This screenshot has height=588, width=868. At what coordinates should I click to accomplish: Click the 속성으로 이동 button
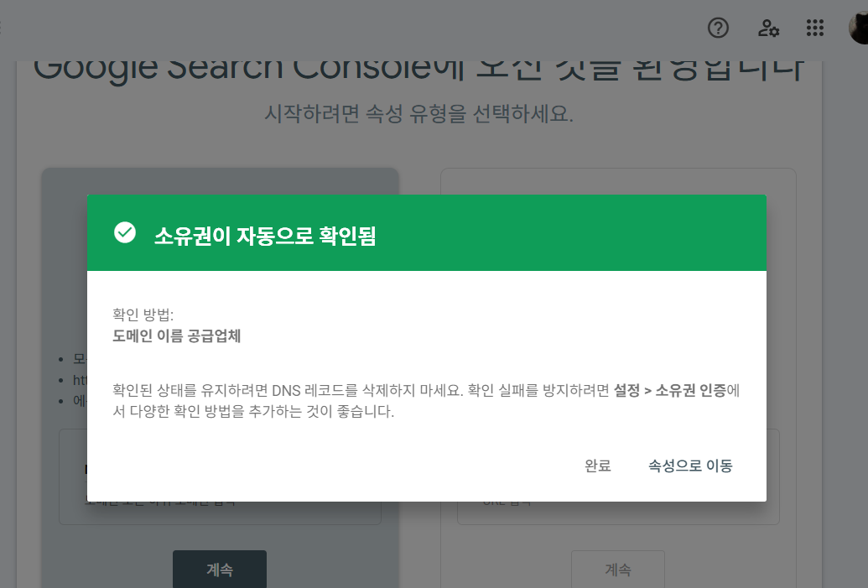coord(690,466)
